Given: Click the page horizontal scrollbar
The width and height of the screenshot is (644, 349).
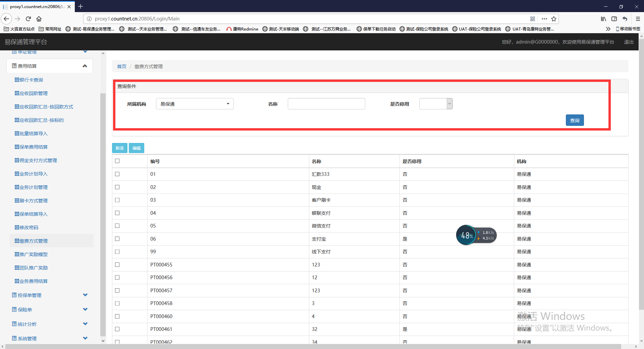Looking at the screenshot, I should pyautogui.click(x=313, y=346).
